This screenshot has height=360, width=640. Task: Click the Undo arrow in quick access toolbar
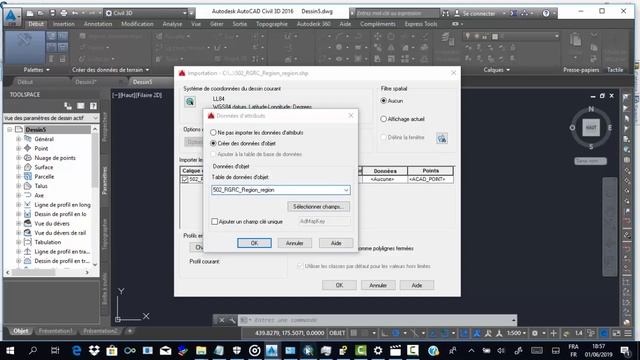[x=75, y=13]
